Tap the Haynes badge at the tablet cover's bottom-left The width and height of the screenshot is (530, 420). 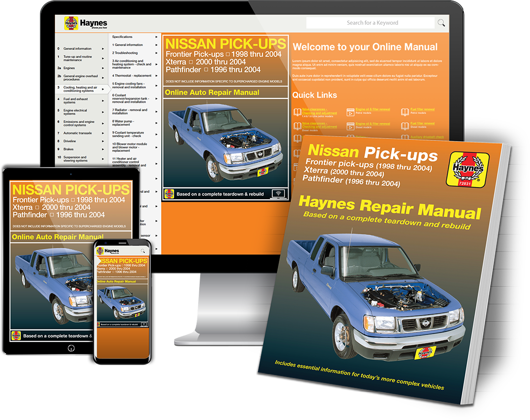(x=16, y=336)
